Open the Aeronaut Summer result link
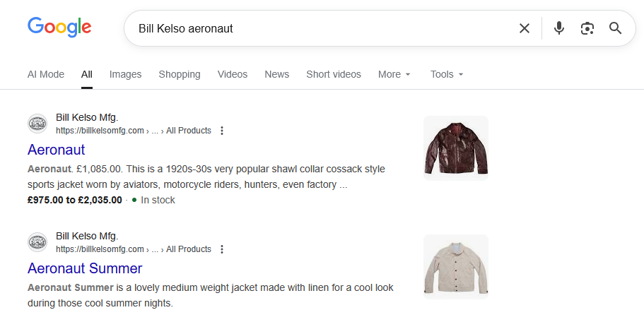The width and height of the screenshot is (644, 322). coord(85,268)
